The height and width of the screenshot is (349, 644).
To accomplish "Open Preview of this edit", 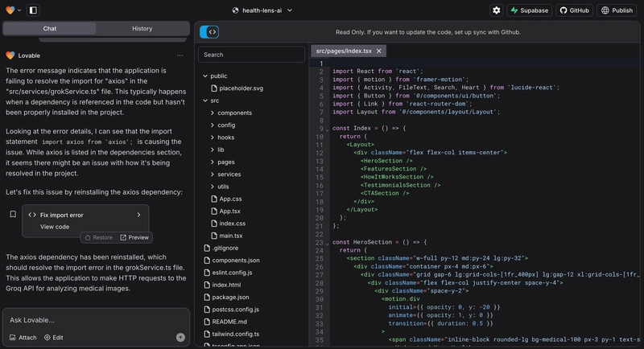I will point(134,237).
